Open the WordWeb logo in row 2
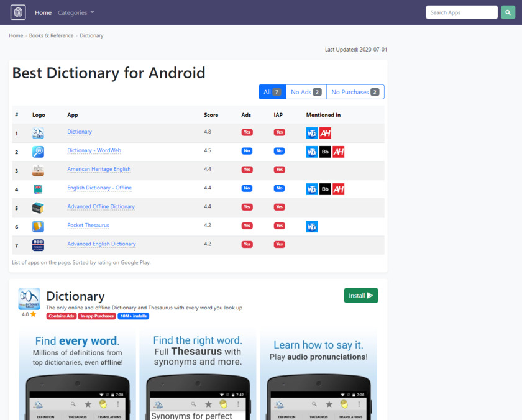Viewport: 522px width, 420px height. (38, 152)
